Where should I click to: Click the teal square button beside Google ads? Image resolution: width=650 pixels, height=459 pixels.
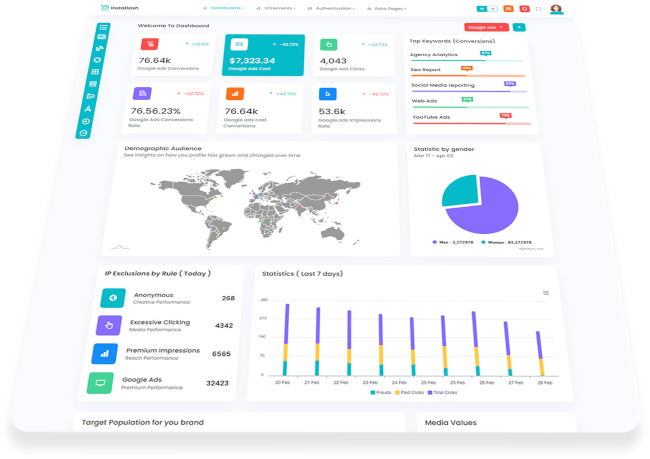click(519, 27)
